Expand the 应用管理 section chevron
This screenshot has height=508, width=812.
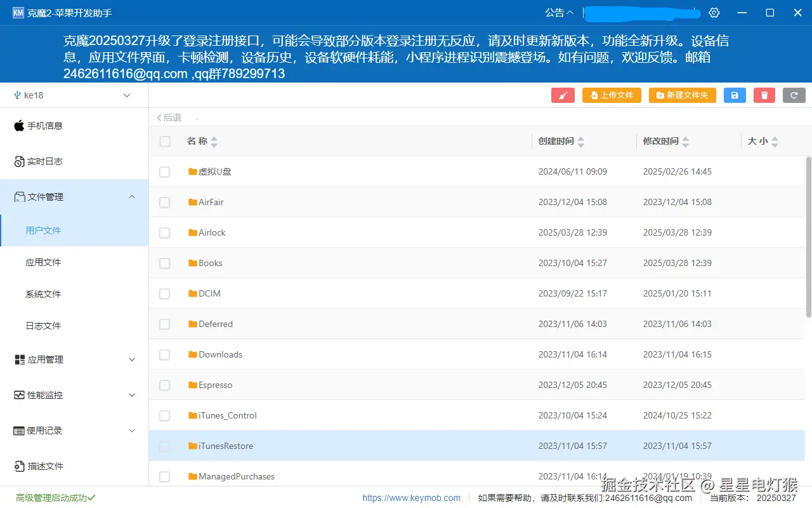[132, 359]
